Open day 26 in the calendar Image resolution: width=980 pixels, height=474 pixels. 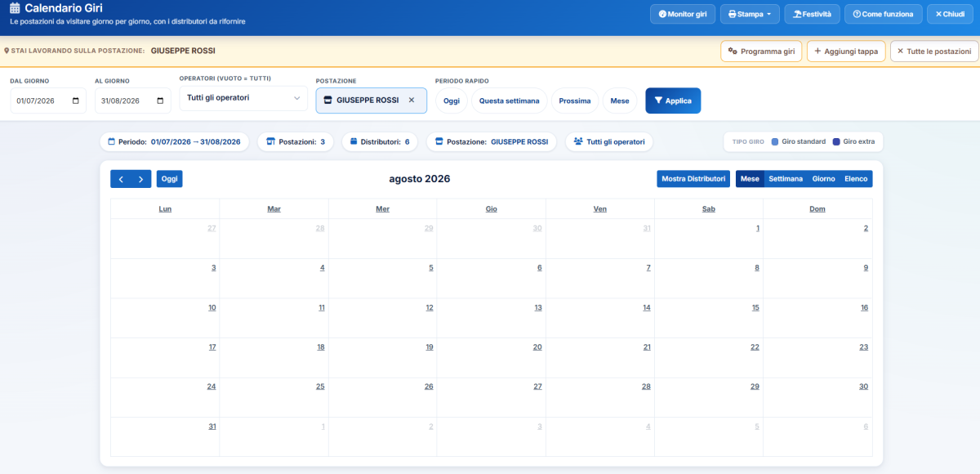click(x=429, y=387)
